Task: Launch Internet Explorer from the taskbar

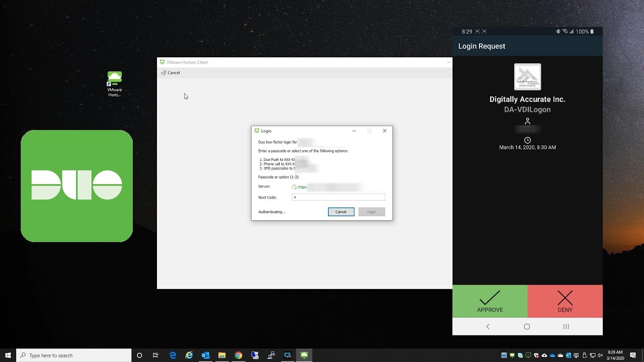Action: pos(189,355)
